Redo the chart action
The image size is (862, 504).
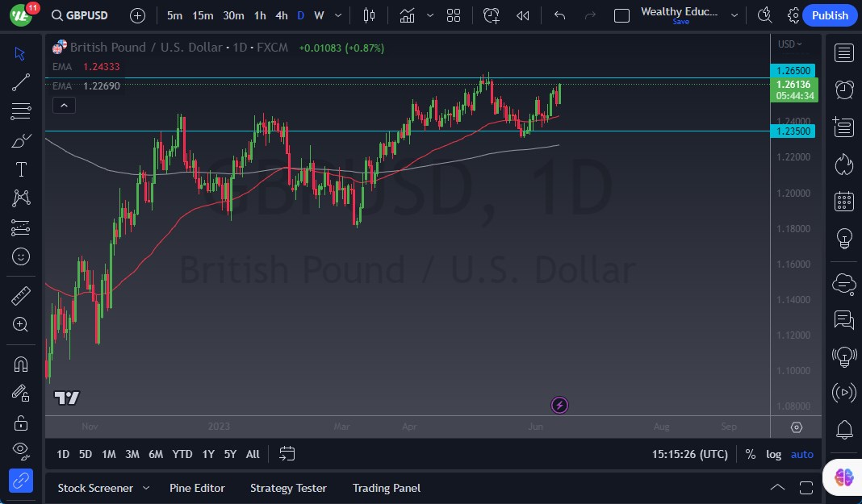(590, 15)
